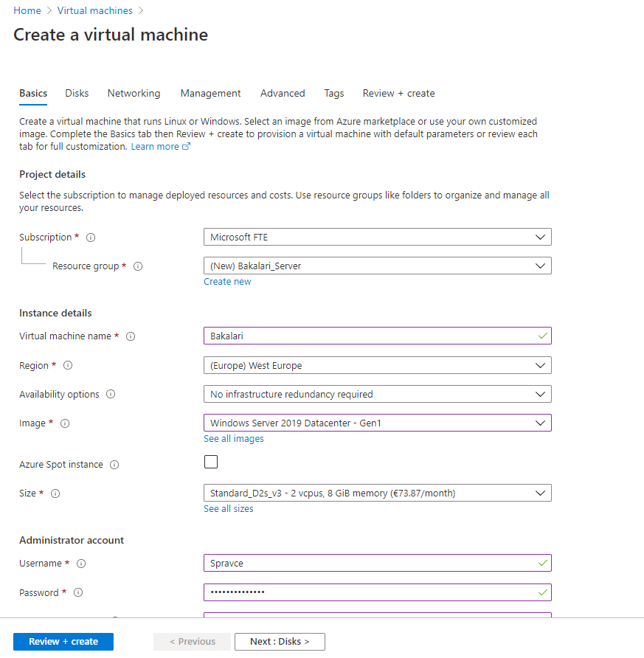
Task: Click info icon beside Region label
Action: click(68, 366)
